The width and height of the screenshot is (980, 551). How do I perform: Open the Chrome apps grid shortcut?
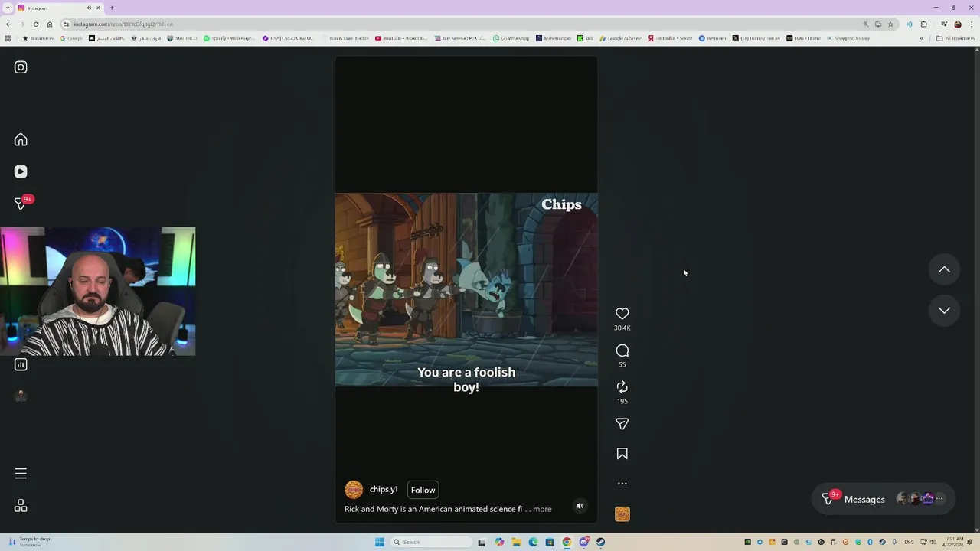[x=8, y=38]
